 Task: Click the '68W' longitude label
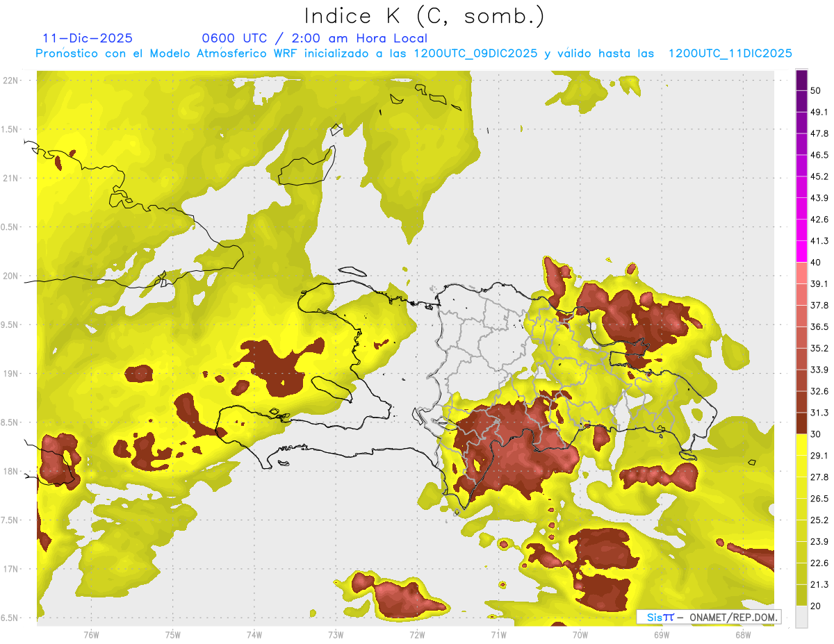tap(743, 635)
